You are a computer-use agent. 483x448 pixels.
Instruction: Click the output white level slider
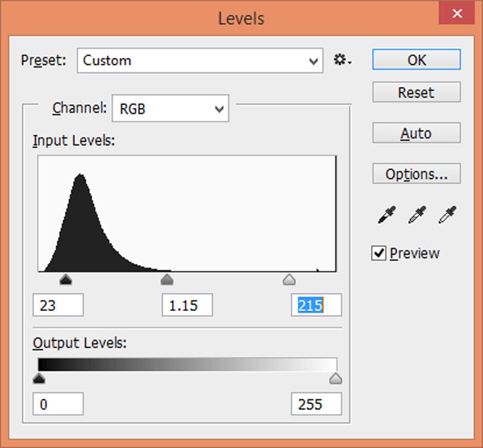[x=335, y=379]
